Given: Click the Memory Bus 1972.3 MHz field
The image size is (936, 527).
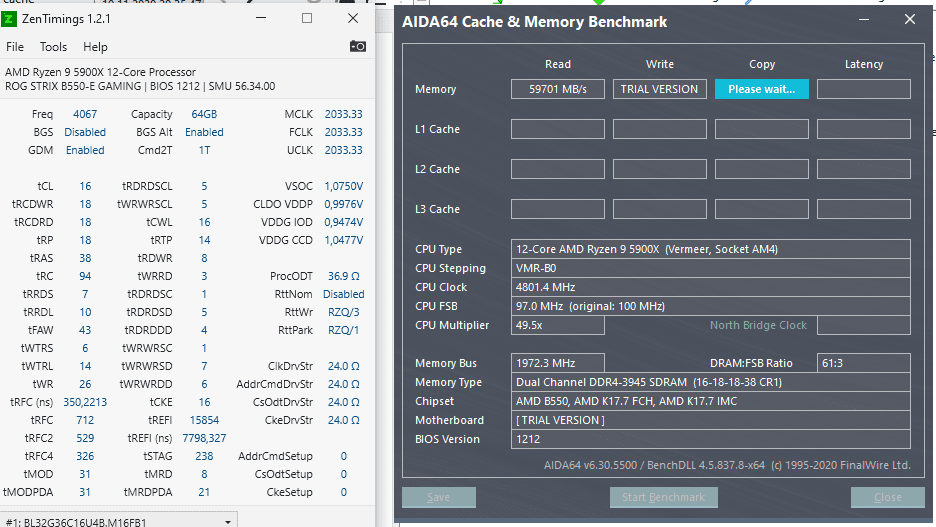Looking at the screenshot, I should point(558,363).
